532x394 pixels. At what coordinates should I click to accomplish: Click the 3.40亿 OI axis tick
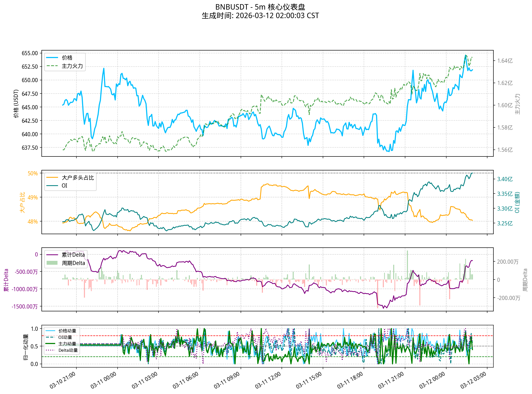pos(505,179)
